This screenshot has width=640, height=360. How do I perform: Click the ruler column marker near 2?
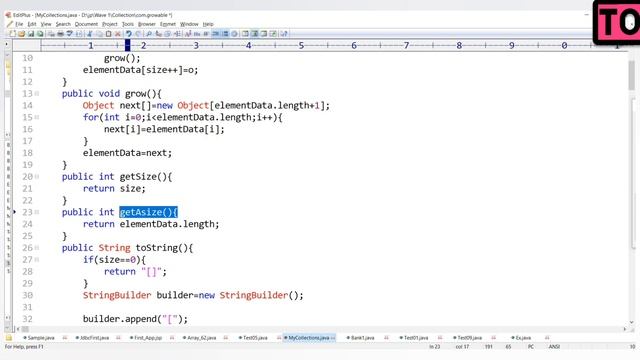[128, 45]
